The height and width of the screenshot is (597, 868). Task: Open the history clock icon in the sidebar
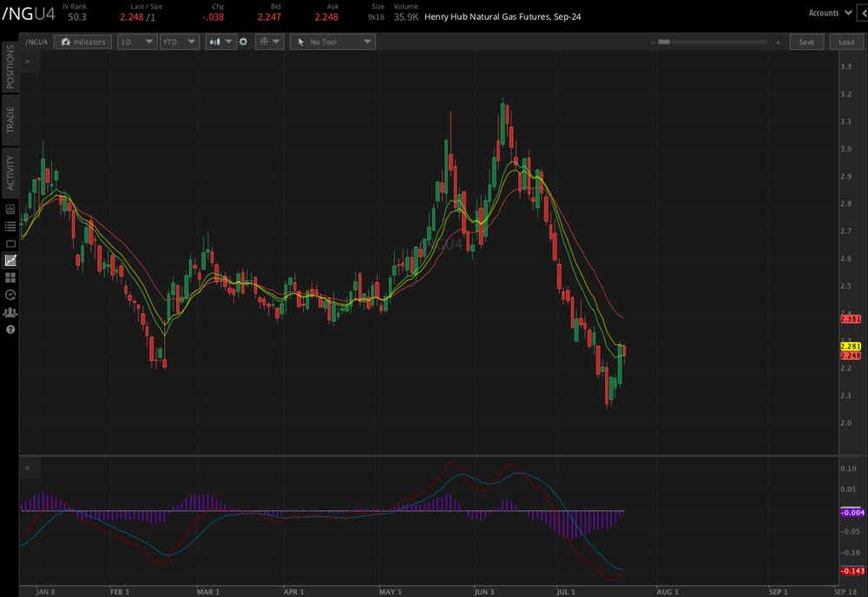tap(11, 295)
